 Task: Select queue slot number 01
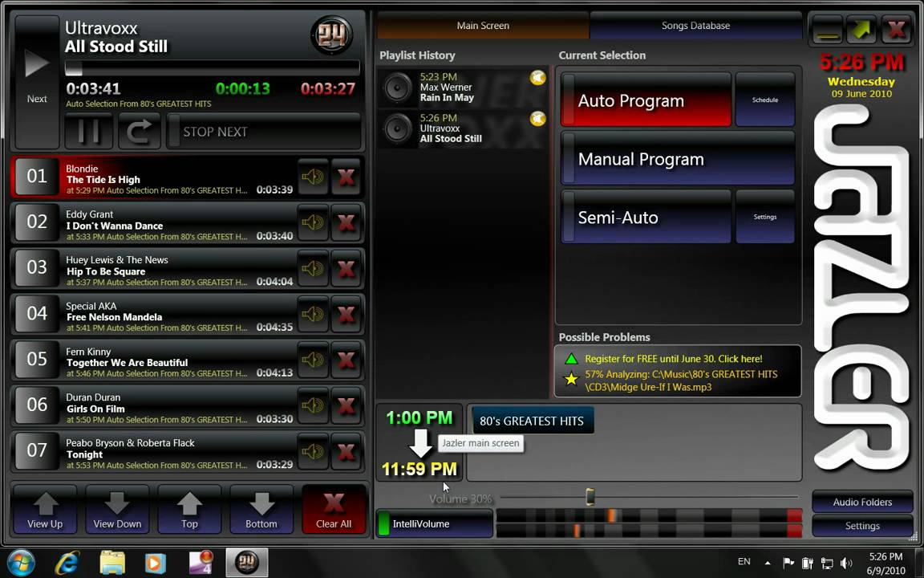(37, 177)
